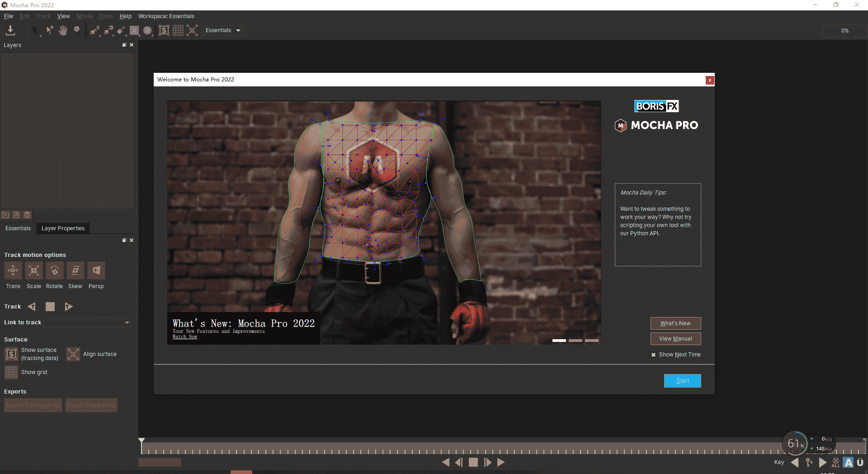Image resolution: width=868 pixels, height=474 pixels.
Task: Click the save project icon in toolbar
Action: [x=10, y=30]
